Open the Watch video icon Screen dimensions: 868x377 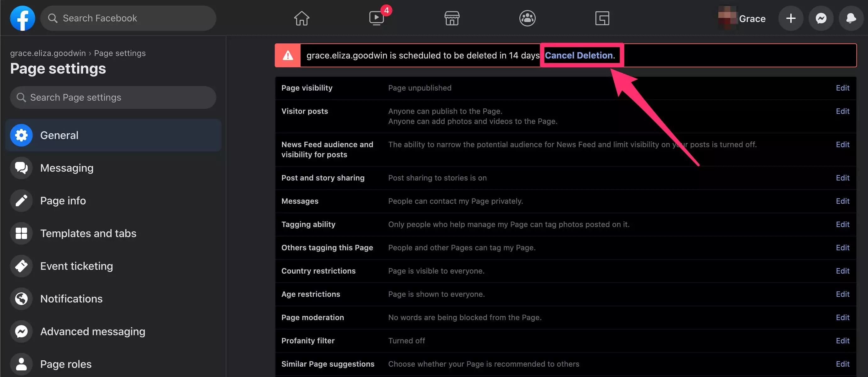pos(377,18)
